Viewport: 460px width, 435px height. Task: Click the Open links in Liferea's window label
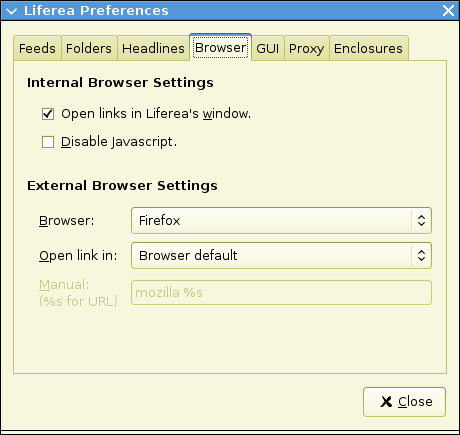[x=156, y=114]
